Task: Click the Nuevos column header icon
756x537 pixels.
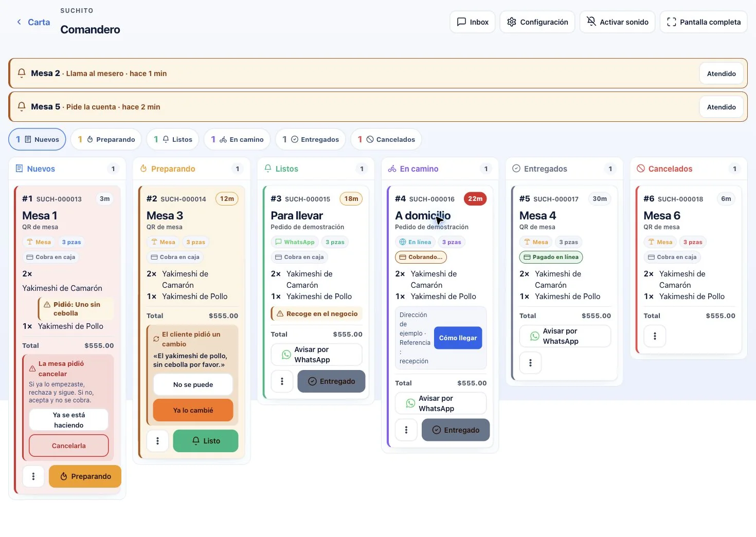Action: [20, 169]
